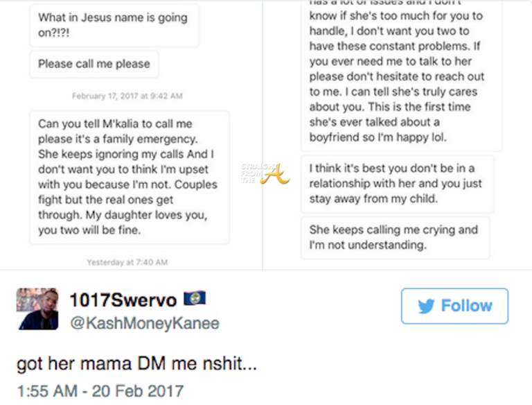Image resolution: width=532 pixels, height=405 pixels.
Task: Open the @KashMoneyKanee handle link
Action: [144, 322]
